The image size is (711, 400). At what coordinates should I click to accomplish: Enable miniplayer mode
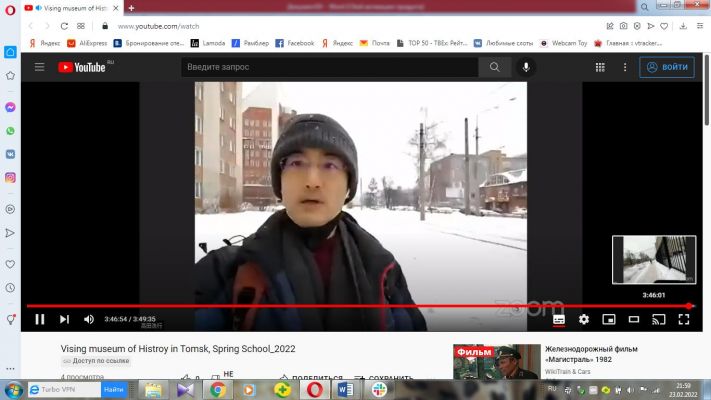coord(609,319)
